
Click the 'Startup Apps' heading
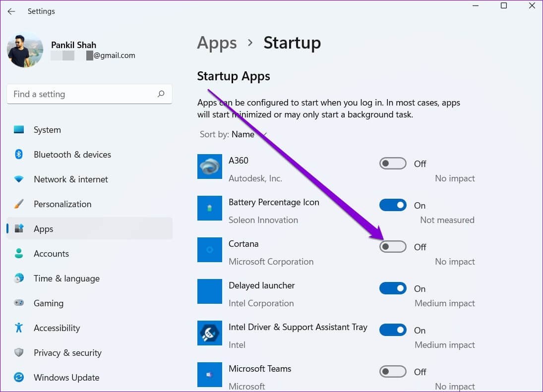234,76
